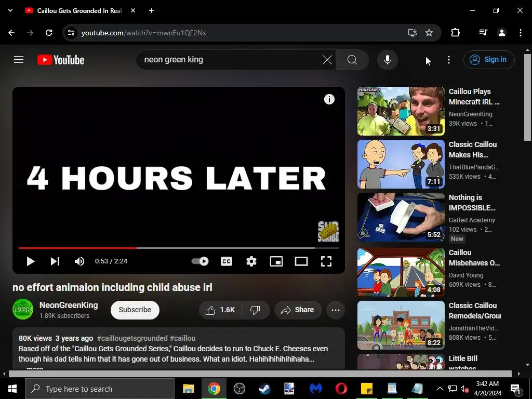The image size is (532, 399).
Task: Open tab search dropdown arrow
Action: (10, 10)
